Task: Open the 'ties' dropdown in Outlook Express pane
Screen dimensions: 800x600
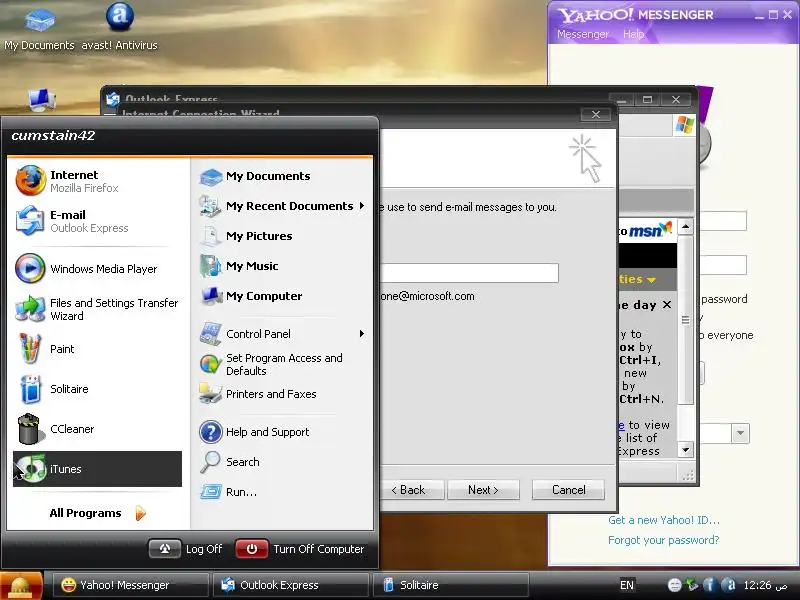Action: 651,280
